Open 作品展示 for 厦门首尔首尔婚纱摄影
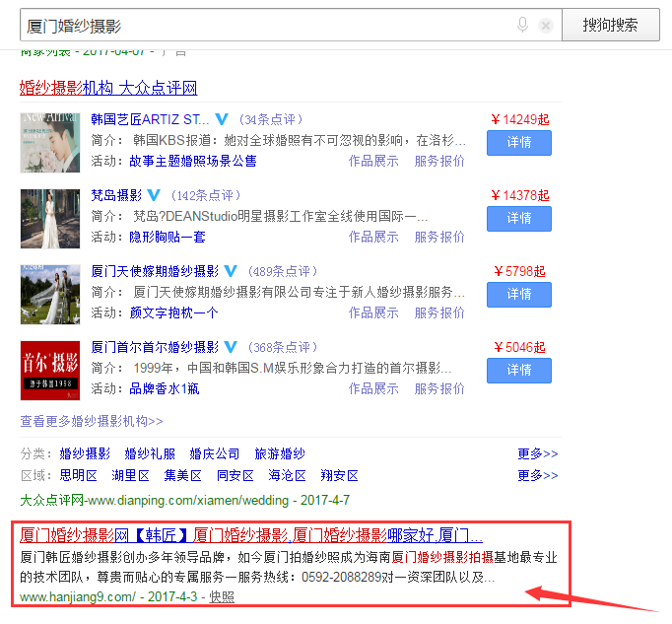 (x=373, y=388)
